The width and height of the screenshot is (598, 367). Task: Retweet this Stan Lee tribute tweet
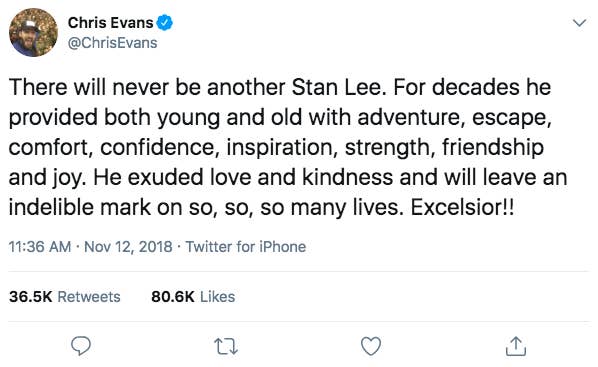[226, 346]
